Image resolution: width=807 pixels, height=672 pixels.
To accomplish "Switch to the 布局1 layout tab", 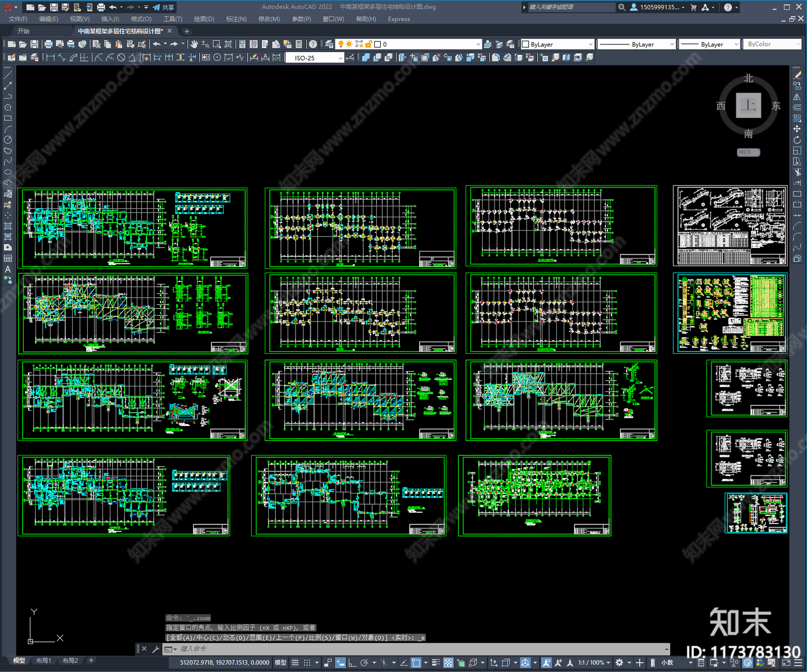I will coord(43,660).
